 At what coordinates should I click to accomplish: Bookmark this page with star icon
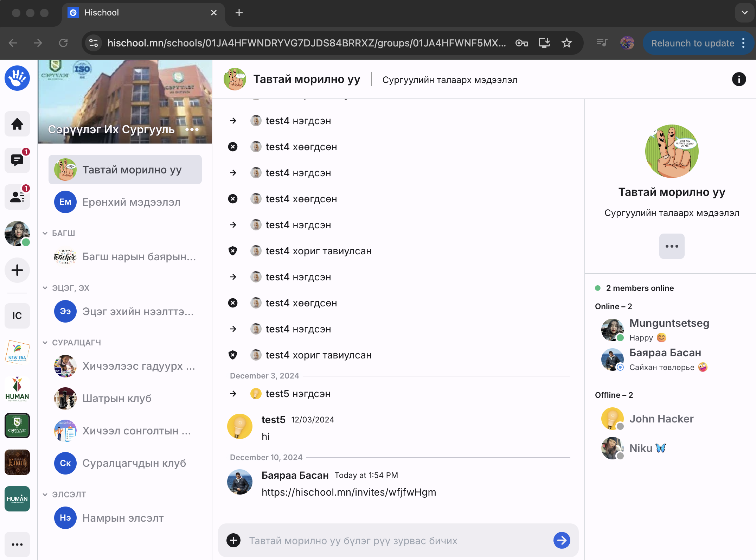(x=566, y=43)
